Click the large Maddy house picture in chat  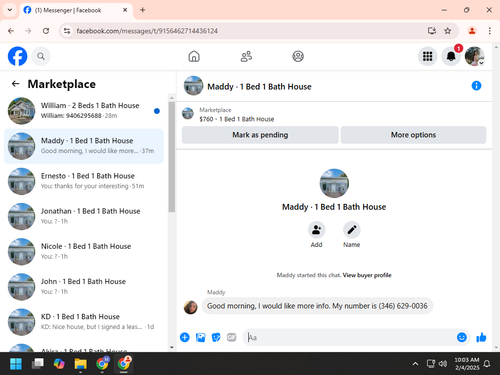(x=334, y=183)
